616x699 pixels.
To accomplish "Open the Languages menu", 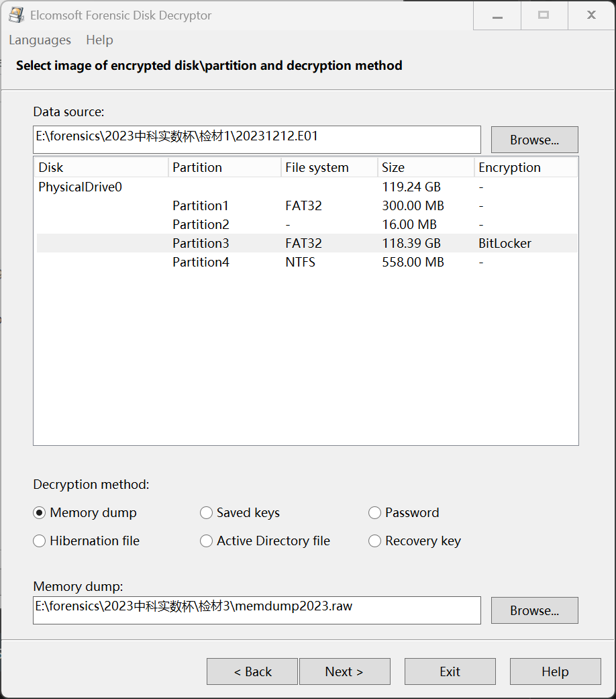I will point(40,40).
